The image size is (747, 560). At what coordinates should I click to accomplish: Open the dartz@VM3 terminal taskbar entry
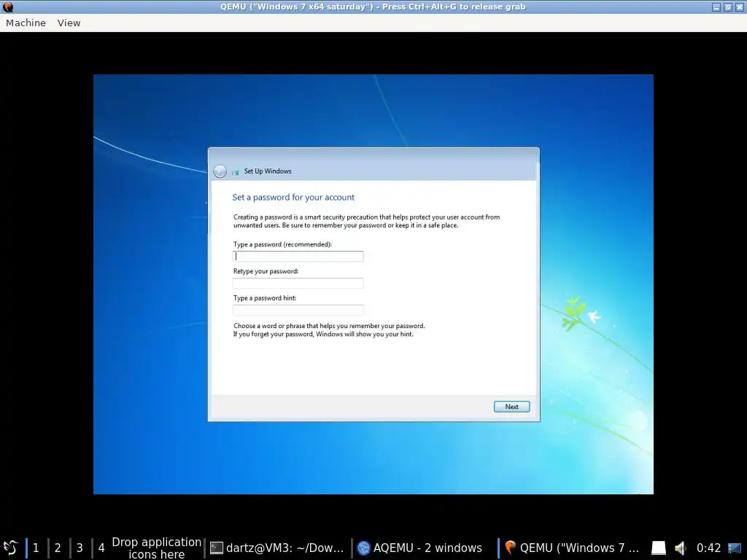277,548
